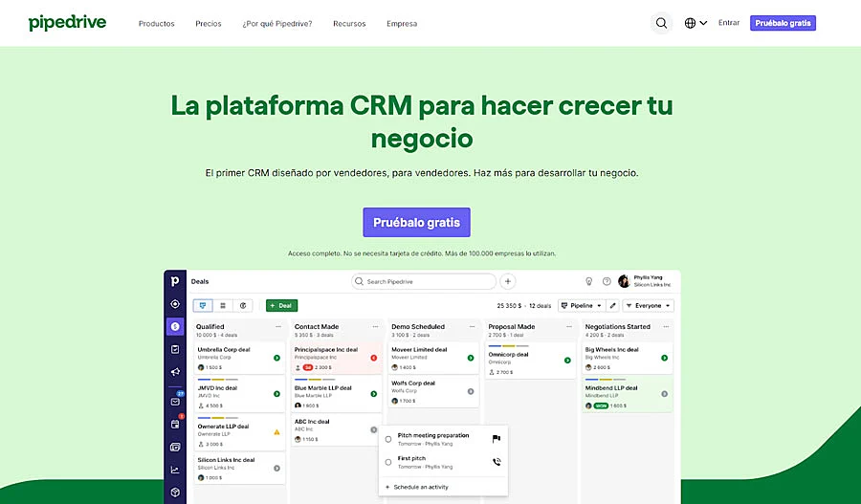The image size is (861, 504).
Task: Open the Contact Made column options menu
Action: 376,327
